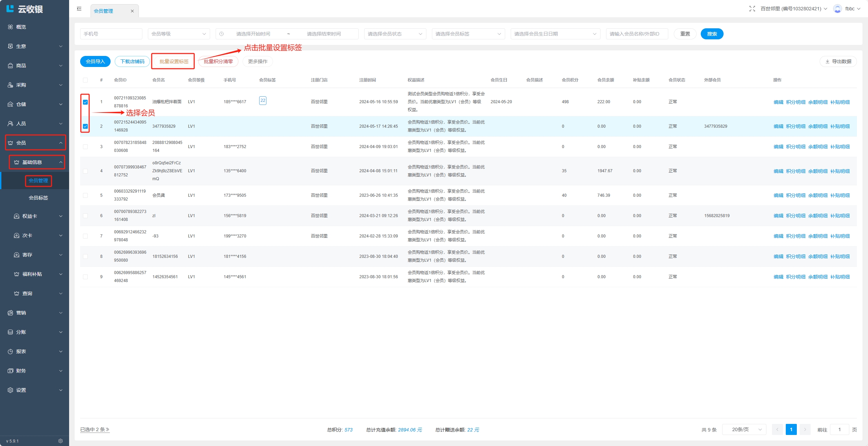
Task: Click the 批量设置标签 button
Action: pos(174,61)
